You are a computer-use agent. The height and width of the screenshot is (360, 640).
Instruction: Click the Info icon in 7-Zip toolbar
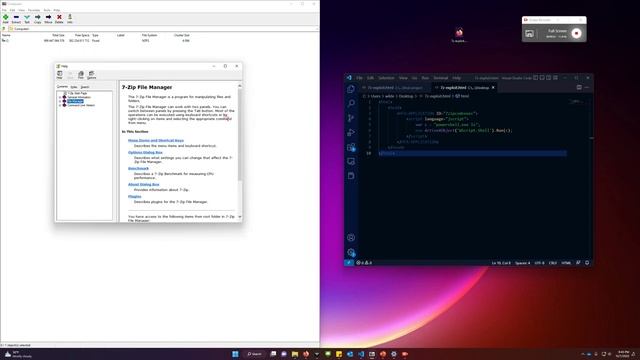[70, 18]
